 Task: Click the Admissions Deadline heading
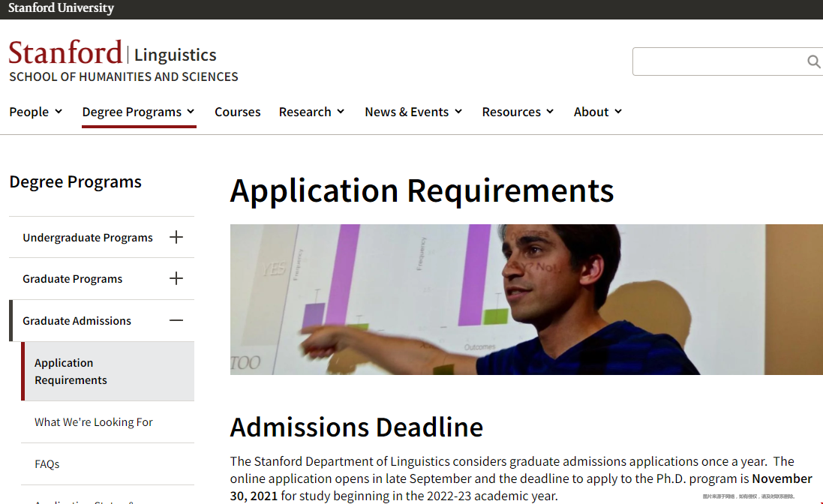click(356, 427)
